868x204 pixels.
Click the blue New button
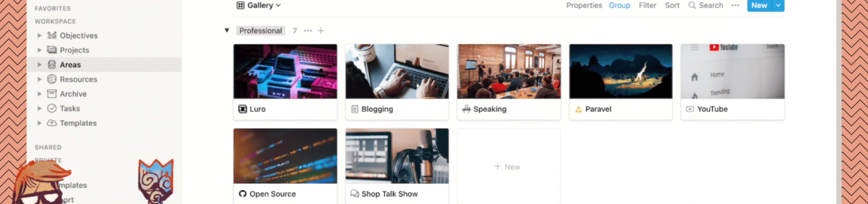759,5
